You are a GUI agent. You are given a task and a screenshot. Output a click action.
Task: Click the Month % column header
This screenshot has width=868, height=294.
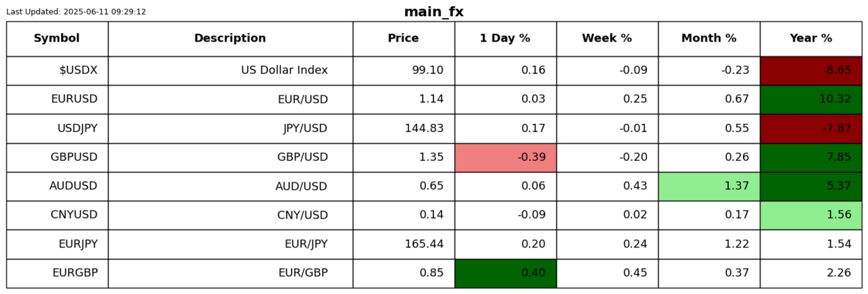coord(709,38)
